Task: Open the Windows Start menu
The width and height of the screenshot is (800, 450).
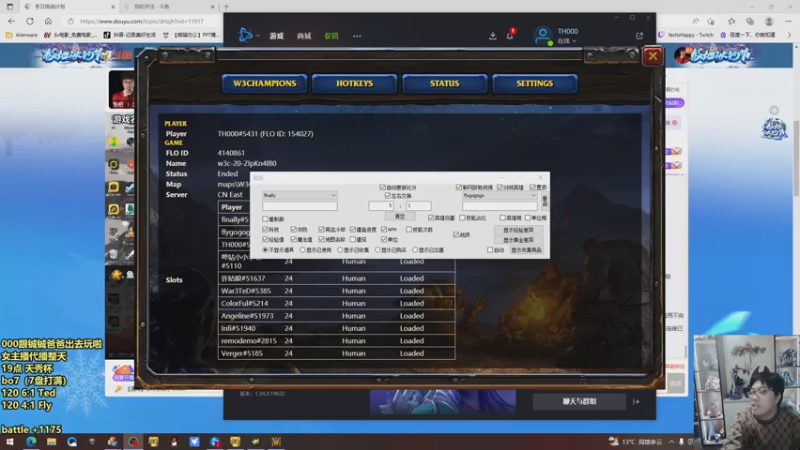Action: [10, 442]
